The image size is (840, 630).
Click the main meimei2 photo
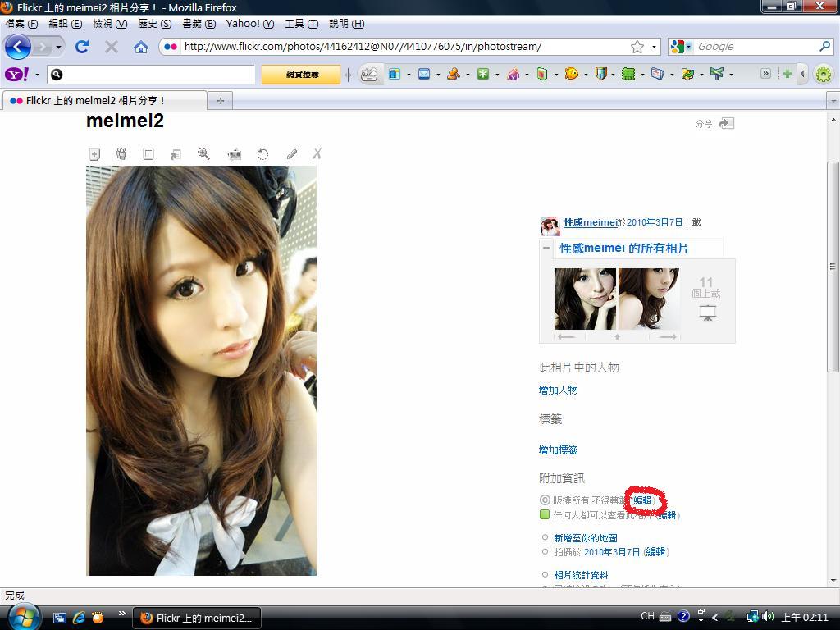202,371
